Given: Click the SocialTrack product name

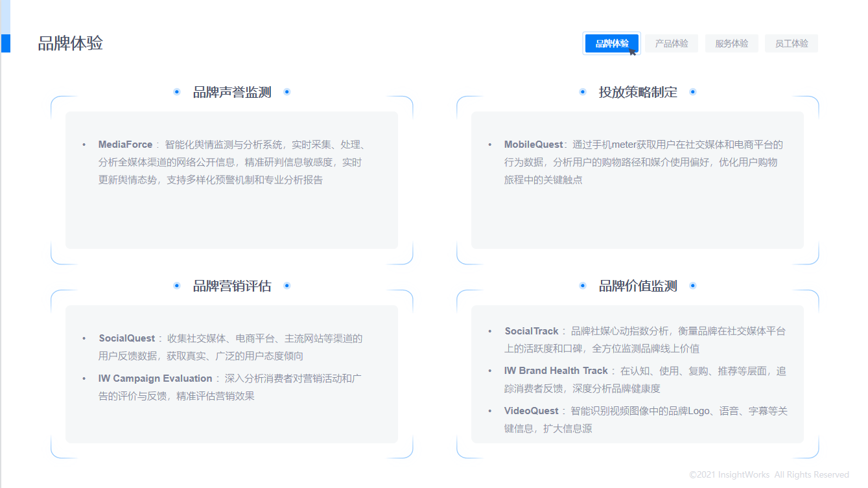Looking at the screenshot, I should pos(532,331).
